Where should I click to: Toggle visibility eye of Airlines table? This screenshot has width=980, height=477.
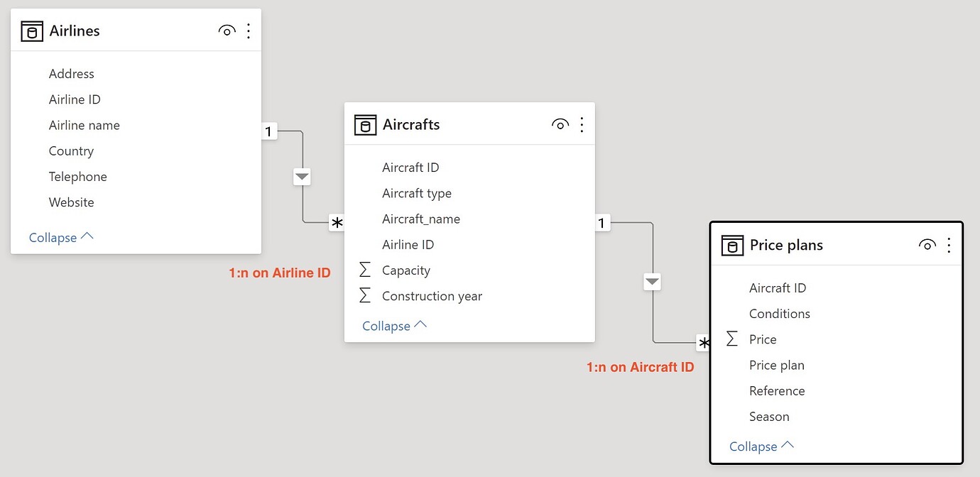click(227, 31)
